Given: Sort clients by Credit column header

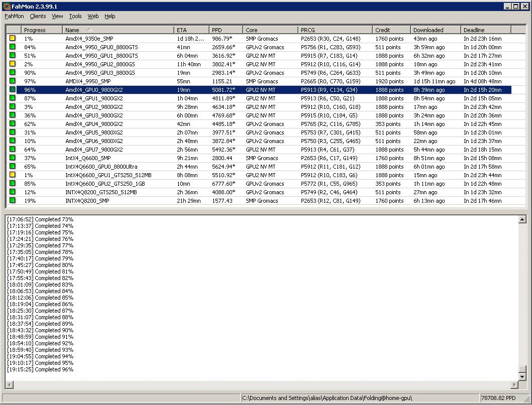Looking at the screenshot, I should [x=391, y=30].
